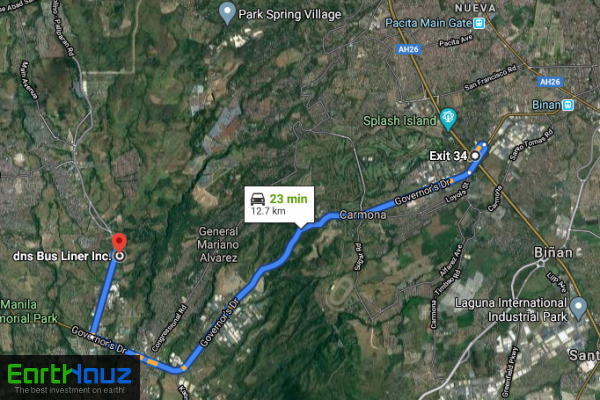
Task: Open the 23 min route info box
Action: pyautogui.click(x=279, y=204)
